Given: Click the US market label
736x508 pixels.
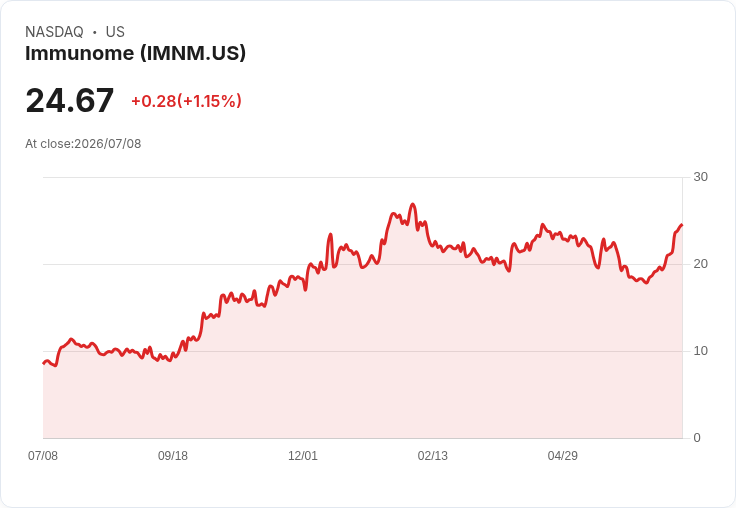Looking at the screenshot, I should [x=115, y=32].
